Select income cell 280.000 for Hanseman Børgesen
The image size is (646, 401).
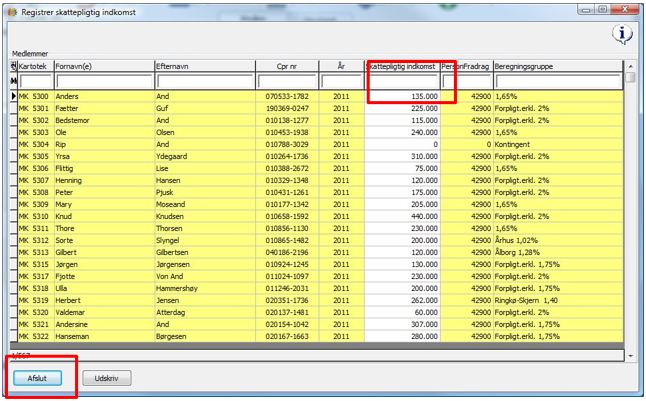point(402,336)
